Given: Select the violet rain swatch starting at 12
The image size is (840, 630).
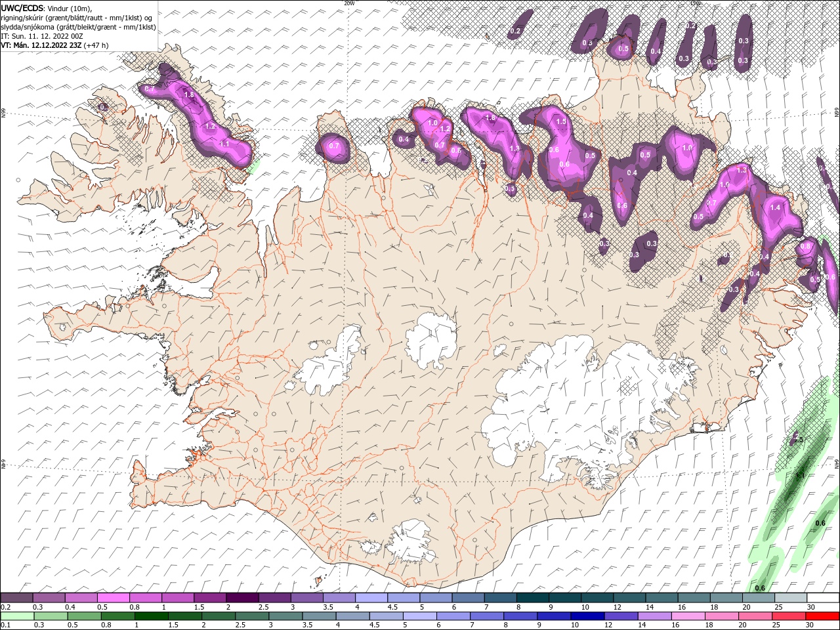Looking at the screenshot, I should click(621, 616).
